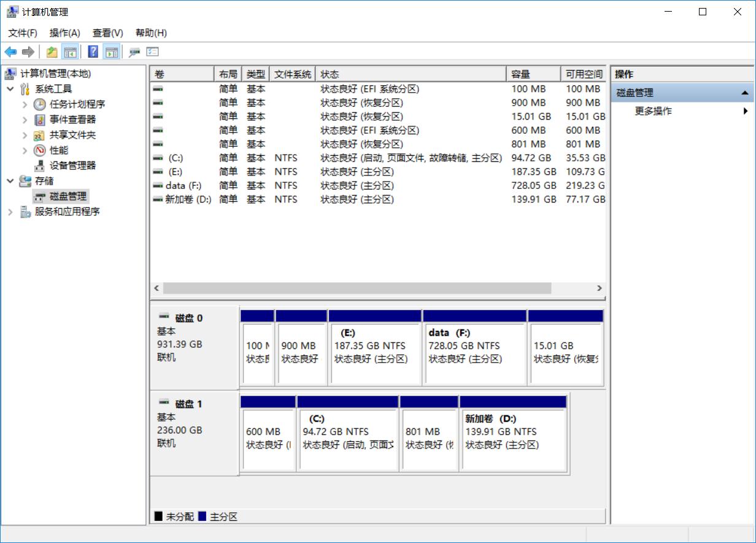Click the 容量 column header
Viewport: 756px width, 543px height.
click(x=533, y=74)
